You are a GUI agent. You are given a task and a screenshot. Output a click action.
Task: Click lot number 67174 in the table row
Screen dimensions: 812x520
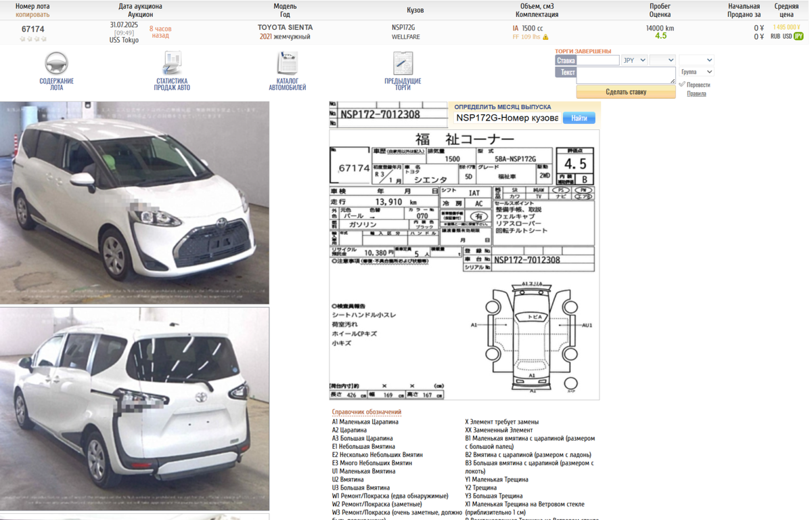[33, 29]
